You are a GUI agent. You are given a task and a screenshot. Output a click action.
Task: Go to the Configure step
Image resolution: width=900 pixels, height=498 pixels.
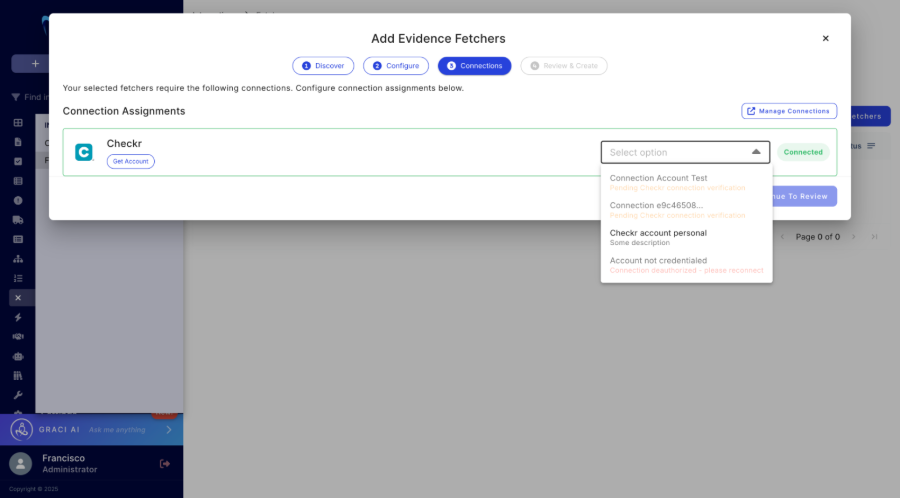tap(395, 66)
